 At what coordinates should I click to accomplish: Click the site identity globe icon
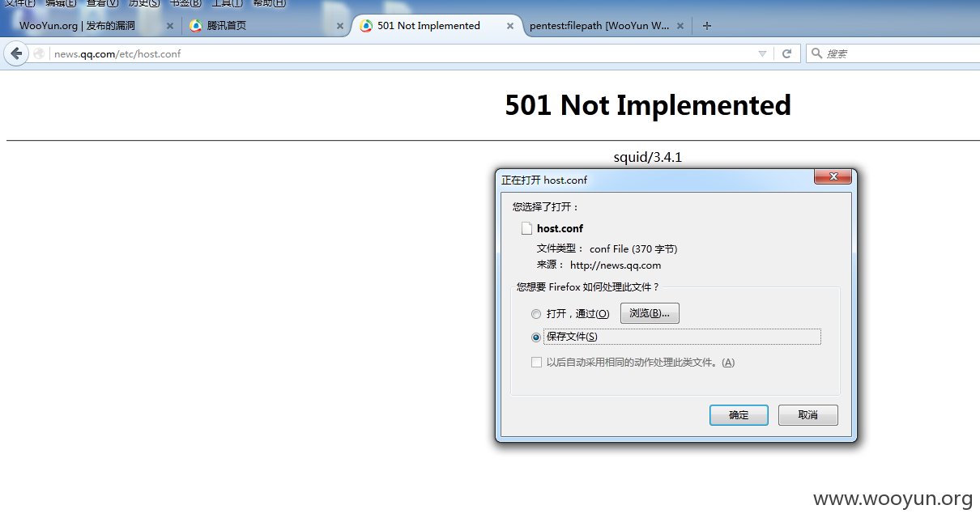tap(39, 53)
